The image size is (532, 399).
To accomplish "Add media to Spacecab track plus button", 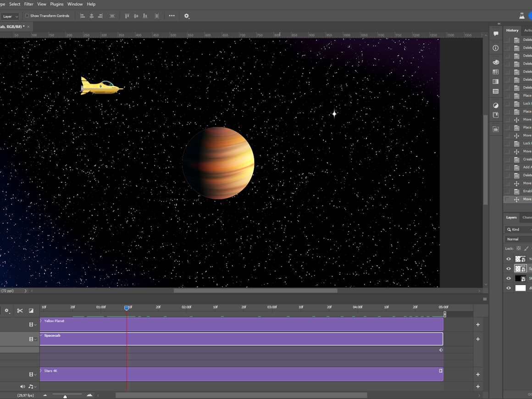I will tap(478, 339).
